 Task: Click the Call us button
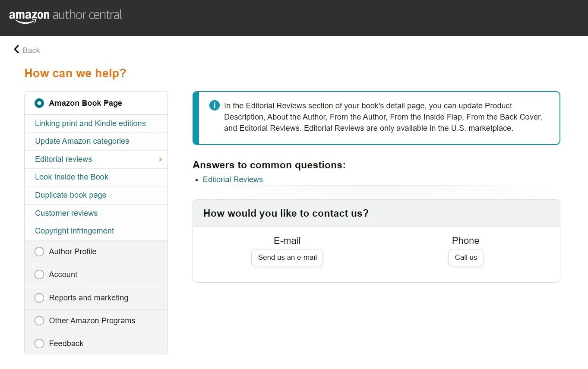click(466, 258)
